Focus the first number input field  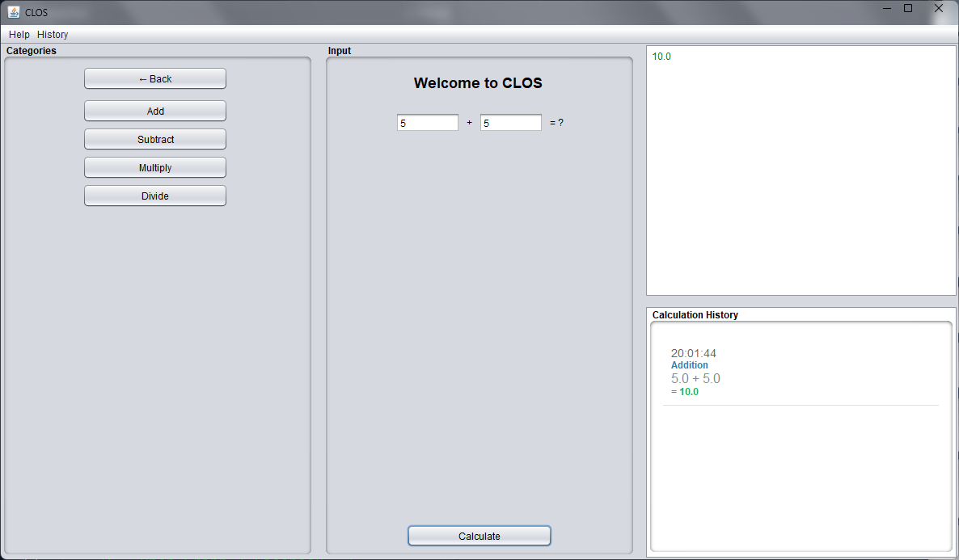tap(427, 123)
